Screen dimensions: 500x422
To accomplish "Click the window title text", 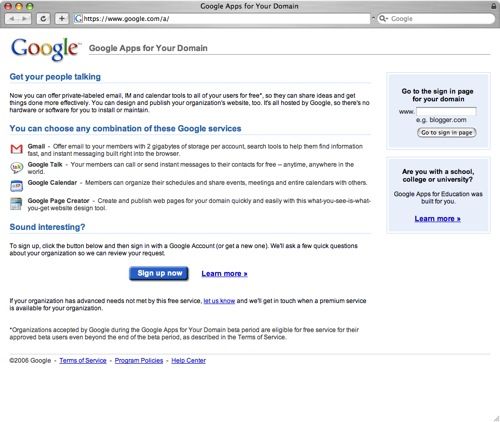I will click(x=249, y=6).
